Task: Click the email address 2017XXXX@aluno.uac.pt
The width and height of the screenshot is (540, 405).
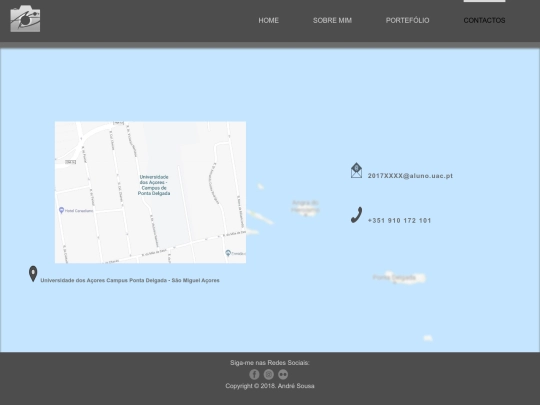Action: point(410,176)
